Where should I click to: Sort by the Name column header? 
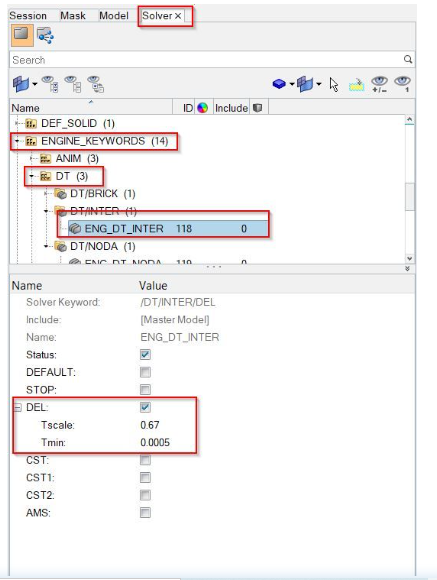pos(91,108)
